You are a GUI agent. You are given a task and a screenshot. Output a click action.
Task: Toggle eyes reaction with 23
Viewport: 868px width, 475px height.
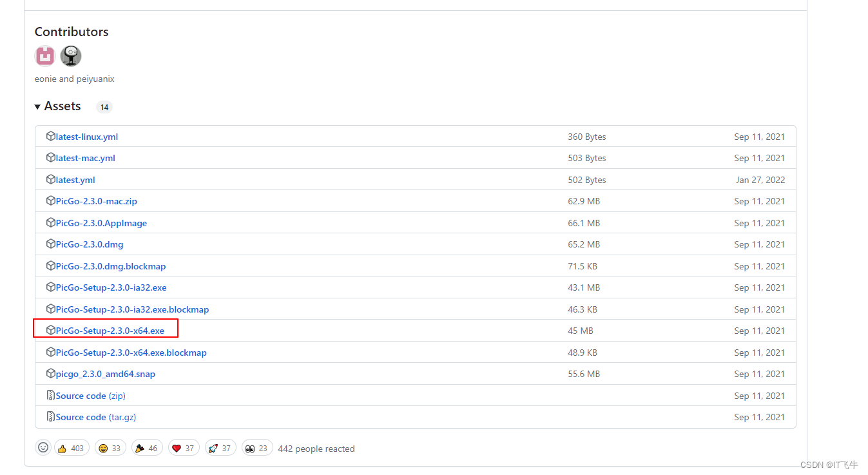pos(256,448)
